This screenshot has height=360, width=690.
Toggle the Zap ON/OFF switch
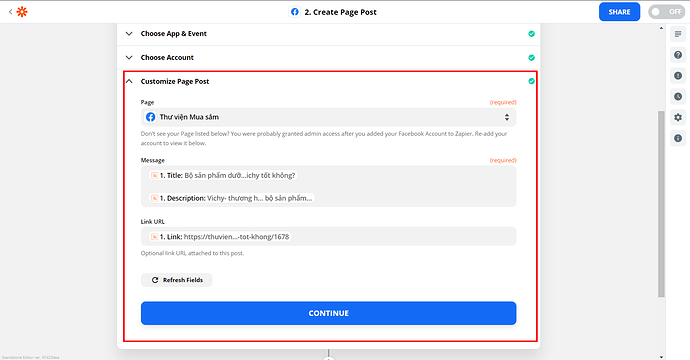tap(666, 12)
